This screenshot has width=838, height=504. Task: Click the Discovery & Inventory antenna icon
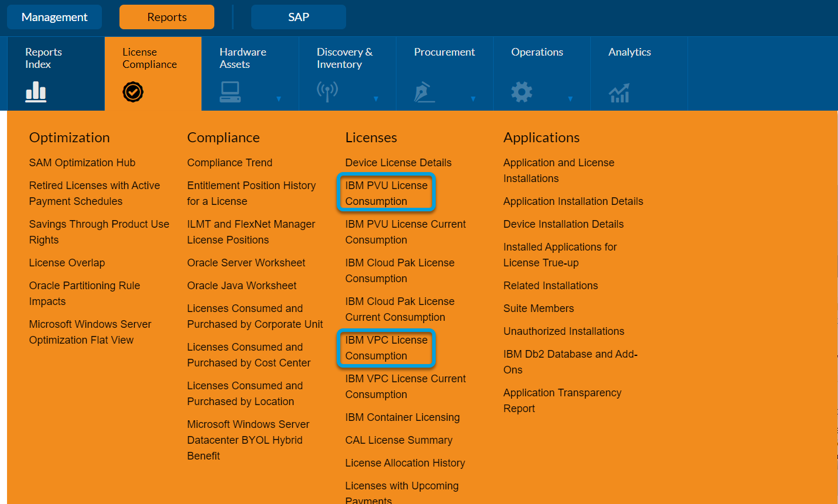327,92
